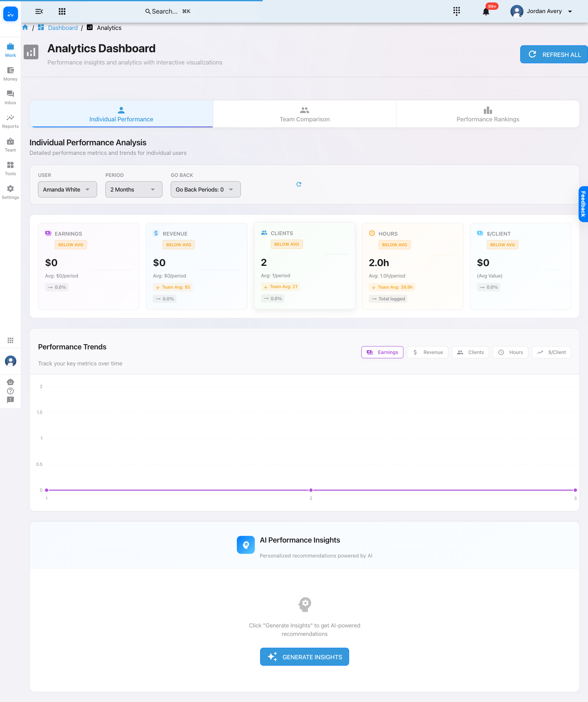
Task: Open the Team sidebar section
Action: [10, 145]
